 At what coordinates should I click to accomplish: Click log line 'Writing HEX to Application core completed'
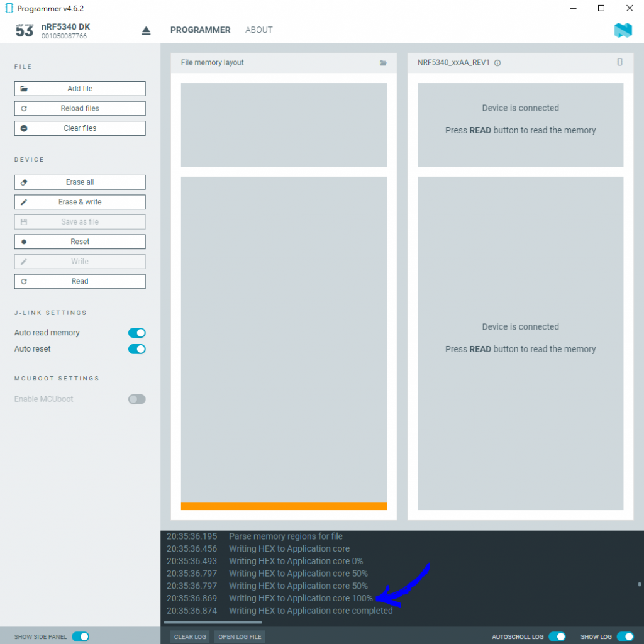[x=311, y=611]
